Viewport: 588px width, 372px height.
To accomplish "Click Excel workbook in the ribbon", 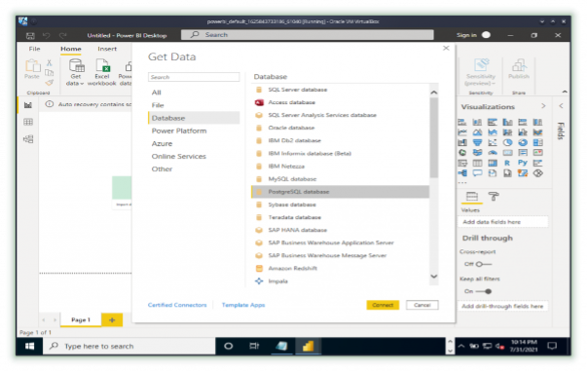I will coord(101,72).
